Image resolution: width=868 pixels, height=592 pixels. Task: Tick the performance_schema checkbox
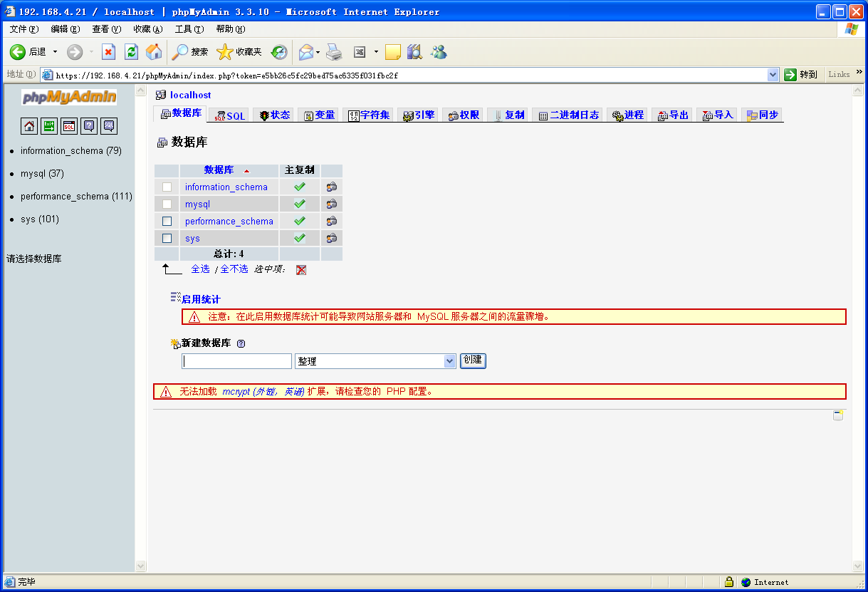(167, 221)
